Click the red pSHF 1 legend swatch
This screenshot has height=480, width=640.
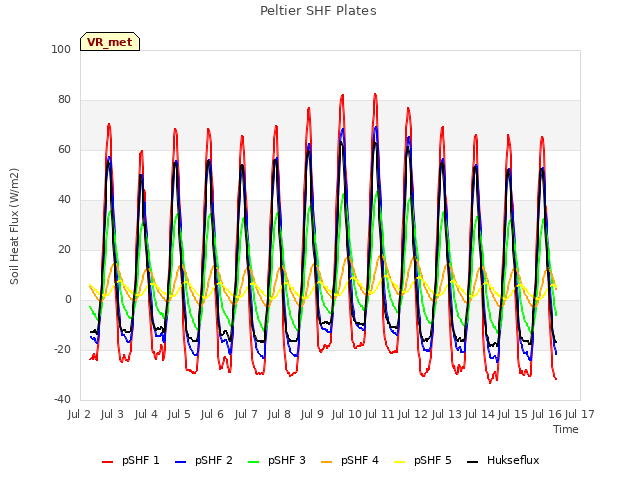tap(107, 462)
